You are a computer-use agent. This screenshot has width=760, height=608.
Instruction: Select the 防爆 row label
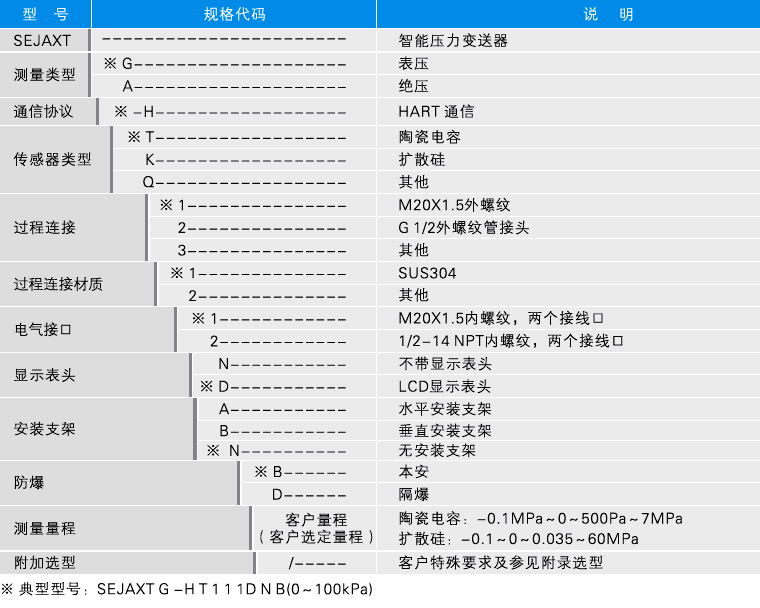click(x=29, y=483)
